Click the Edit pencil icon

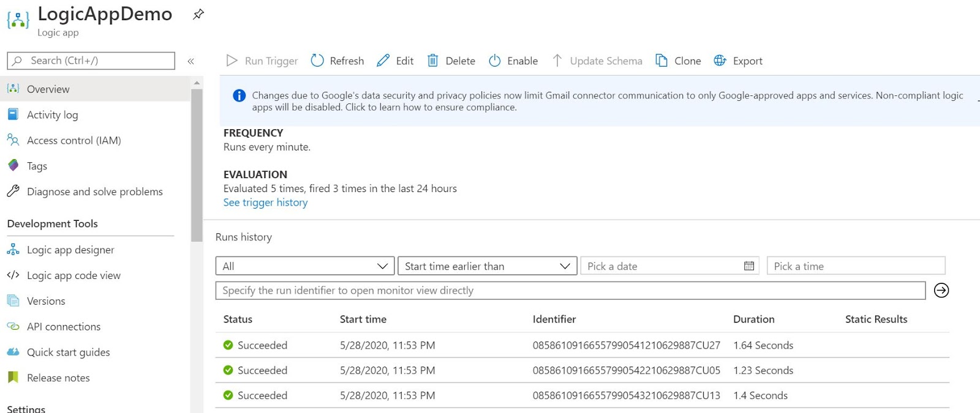pos(383,61)
